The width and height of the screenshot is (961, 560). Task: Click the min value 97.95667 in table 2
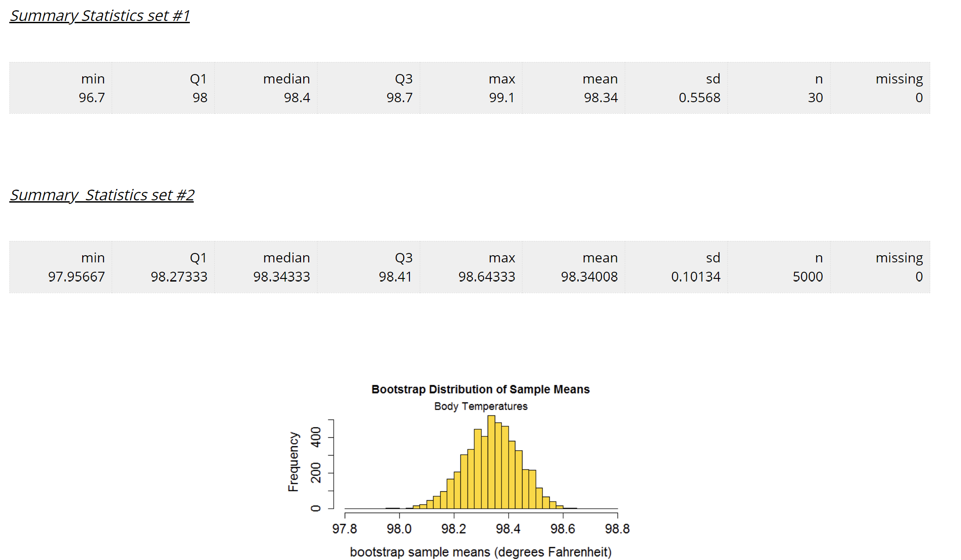[77, 277]
